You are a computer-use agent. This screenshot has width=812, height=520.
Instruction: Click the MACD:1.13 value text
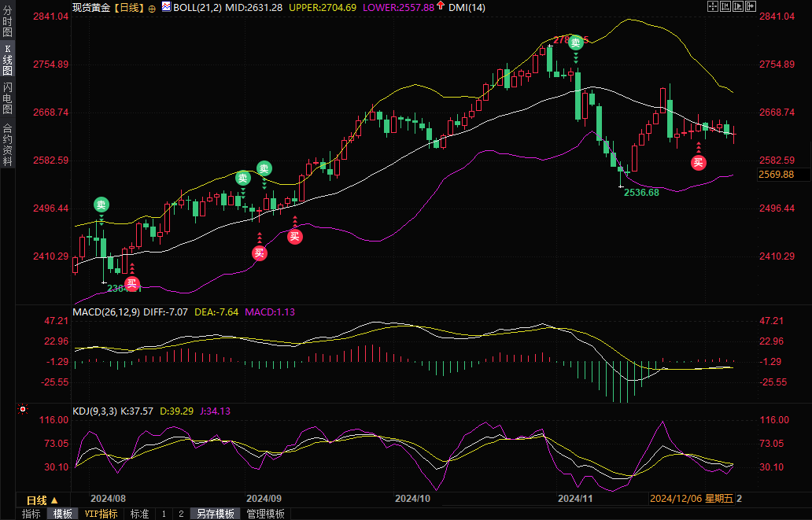pyautogui.click(x=269, y=312)
